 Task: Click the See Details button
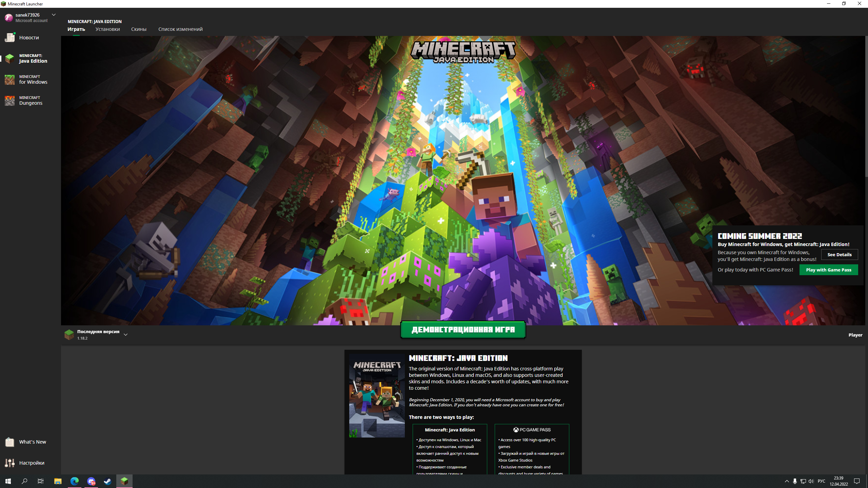click(x=839, y=255)
